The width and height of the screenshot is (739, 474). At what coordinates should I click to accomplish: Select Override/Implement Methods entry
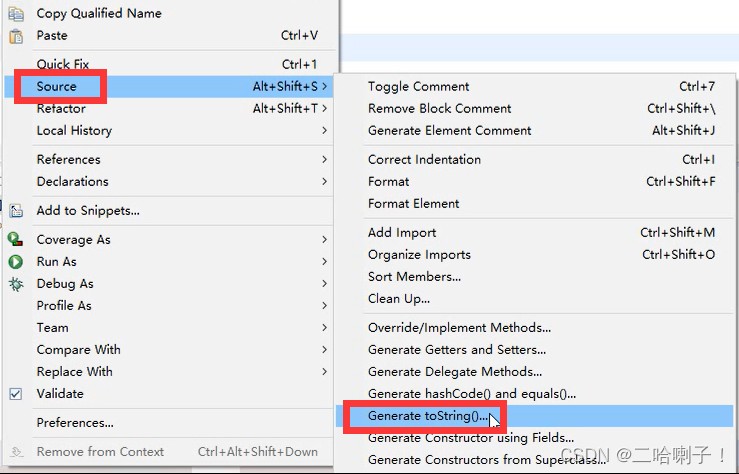pyautogui.click(x=459, y=328)
